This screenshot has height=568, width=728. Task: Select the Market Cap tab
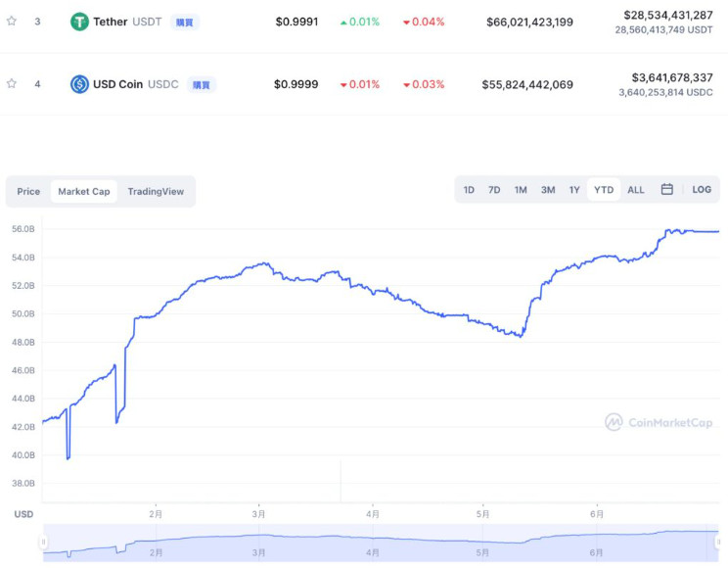click(84, 192)
